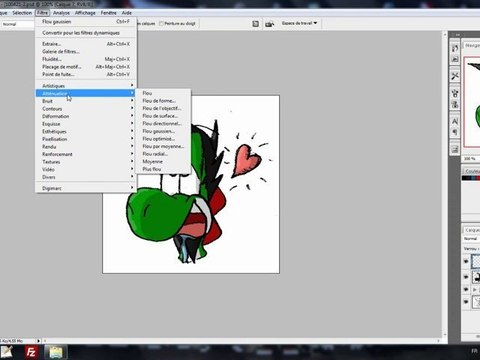Expand the 'Renforcement' filter submenu
This screenshot has height=360, width=480.
86,154
